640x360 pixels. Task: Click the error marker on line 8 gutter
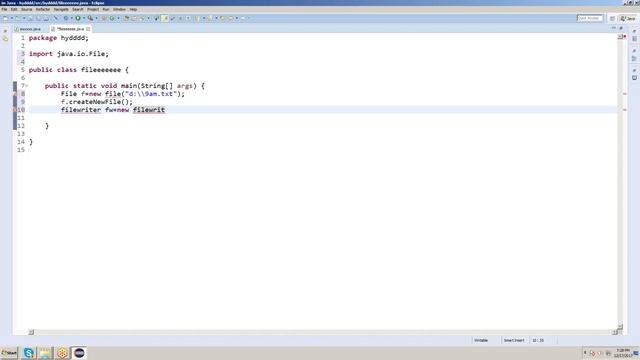(x=15, y=94)
